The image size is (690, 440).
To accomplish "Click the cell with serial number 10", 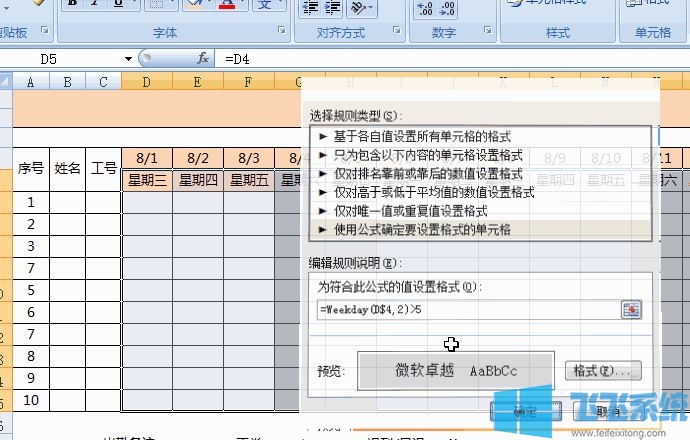I will pyautogui.click(x=31, y=400).
